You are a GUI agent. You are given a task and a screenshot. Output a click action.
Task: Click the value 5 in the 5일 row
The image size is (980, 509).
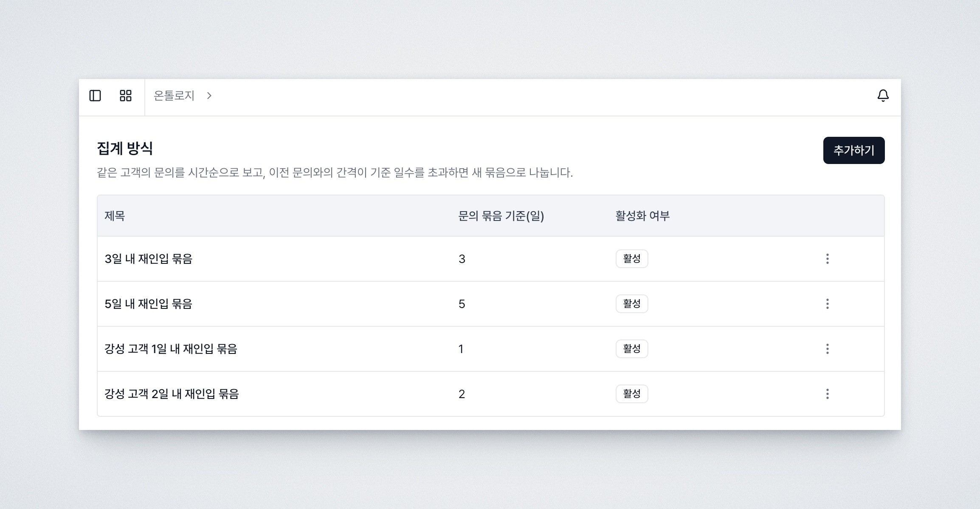click(462, 303)
